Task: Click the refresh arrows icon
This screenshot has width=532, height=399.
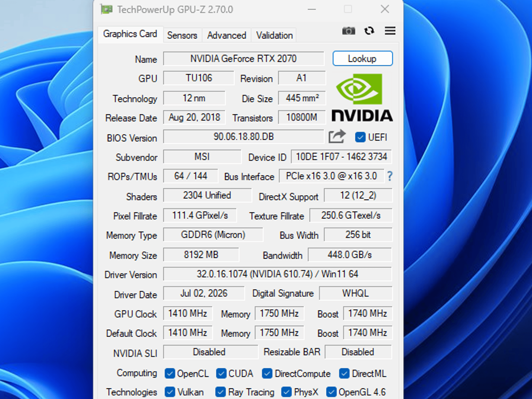Action: (369, 31)
